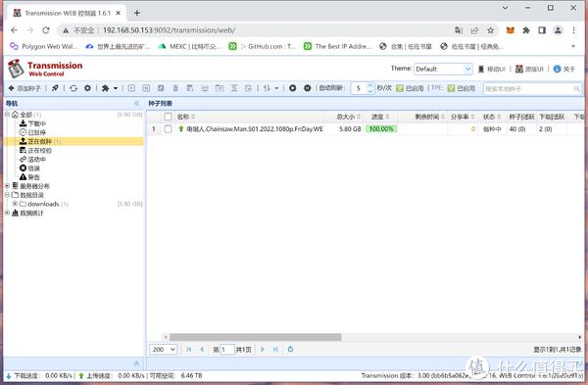Click the Transmission Web Control logo
This screenshot has width=588, height=385.
(45, 69)
